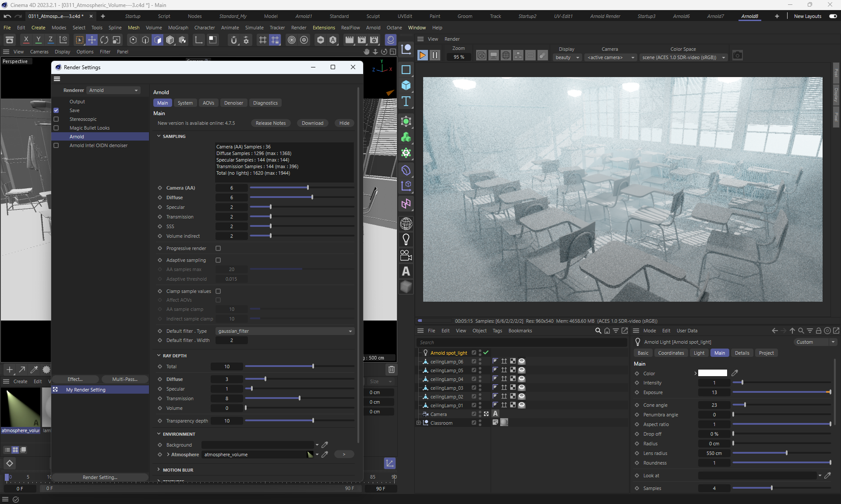The height and width of the screenshot is (504, 841).
Task: Select the Classroom object in tree
Action: tap(441, 423)
